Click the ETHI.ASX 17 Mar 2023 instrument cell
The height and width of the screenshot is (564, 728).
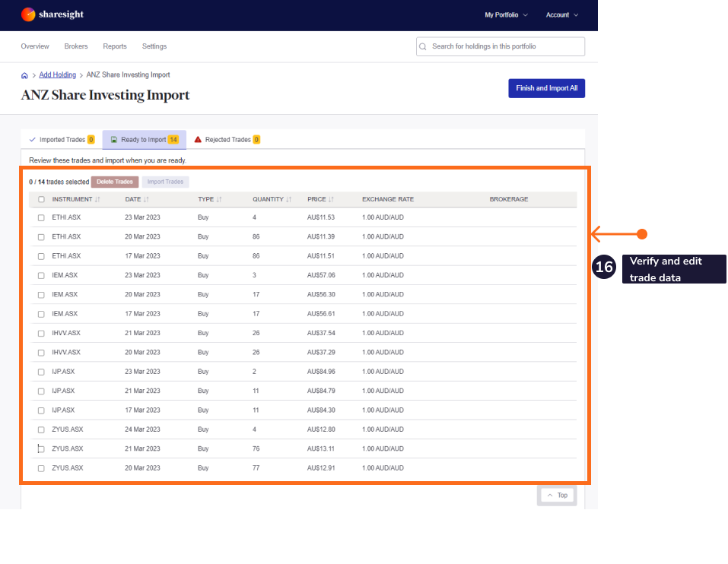(66, 256)
